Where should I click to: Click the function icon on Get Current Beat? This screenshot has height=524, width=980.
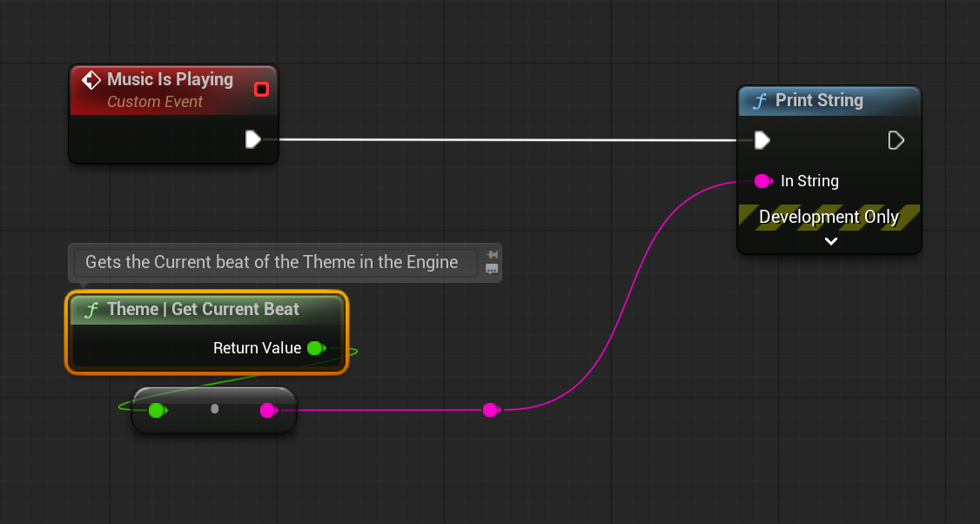coord(91,310)
